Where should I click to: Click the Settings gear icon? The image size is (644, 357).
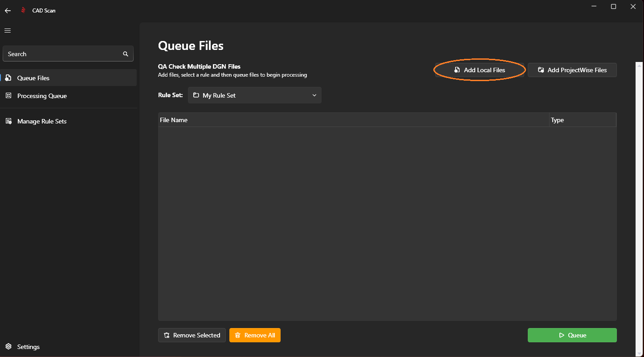tap(8, 347)
